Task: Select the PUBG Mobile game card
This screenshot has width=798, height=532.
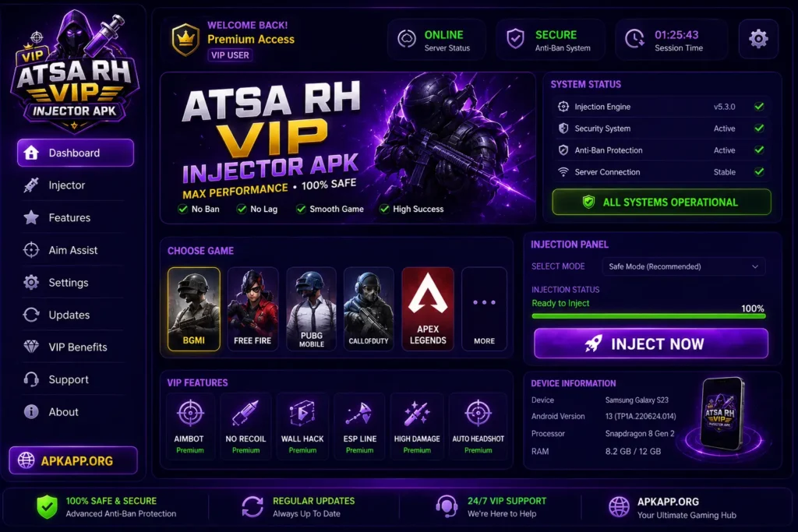Action: [x=312, y=309]
